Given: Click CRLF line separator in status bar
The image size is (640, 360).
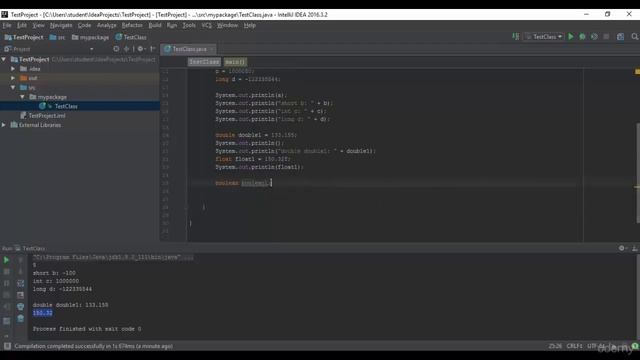Looking at the screenshot, I should [574, 346].
